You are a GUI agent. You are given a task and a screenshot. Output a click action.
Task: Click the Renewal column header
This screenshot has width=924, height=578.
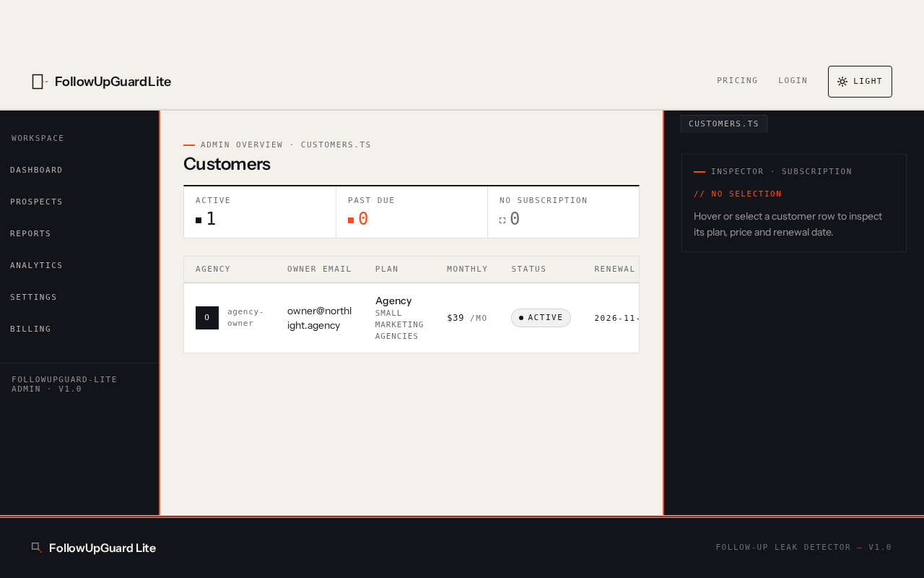point(615,269)
